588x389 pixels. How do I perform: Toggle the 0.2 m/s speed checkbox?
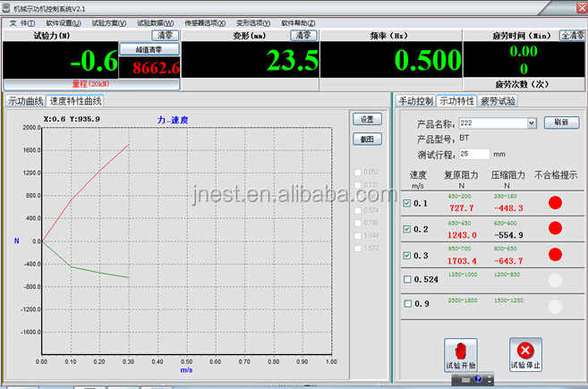[x=407, y=229]
